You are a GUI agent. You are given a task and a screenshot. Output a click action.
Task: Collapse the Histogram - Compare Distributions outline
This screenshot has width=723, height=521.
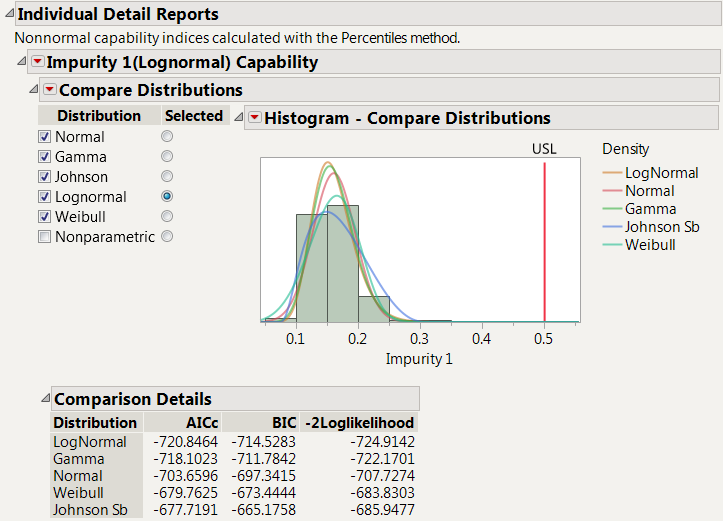click(238, 117)
